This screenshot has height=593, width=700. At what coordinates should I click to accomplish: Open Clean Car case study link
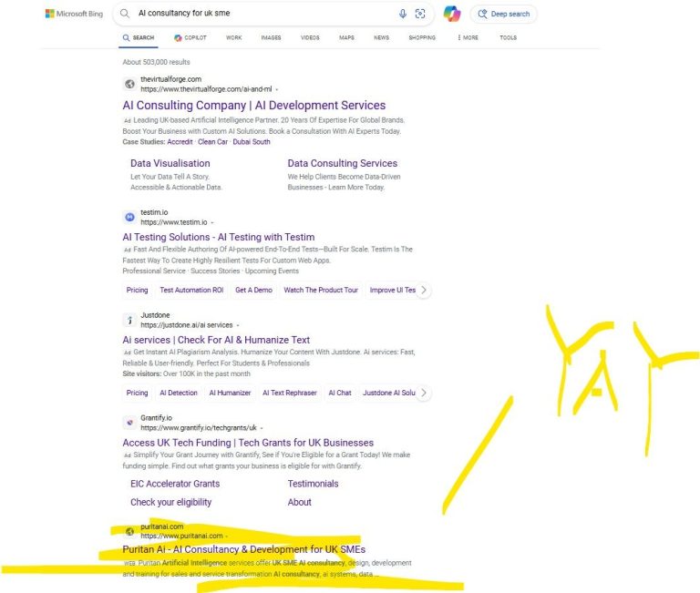click(212, 142)
